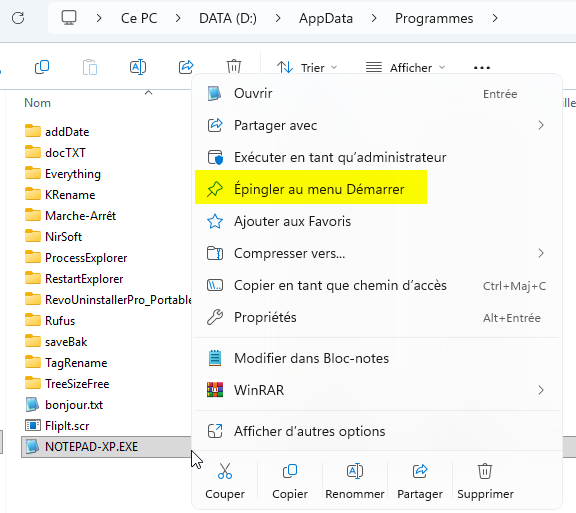
Task: Select Copier en tant que chemin d'accès
Action: click(377, 285)
